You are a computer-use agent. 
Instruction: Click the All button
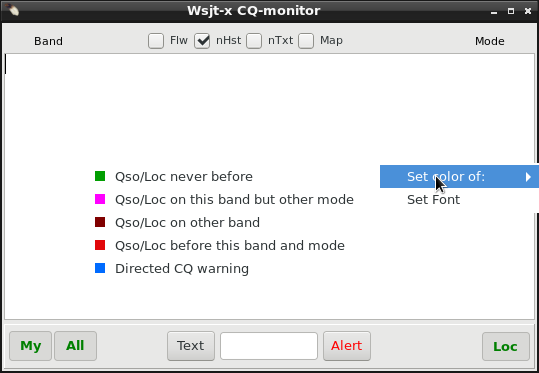75,346
